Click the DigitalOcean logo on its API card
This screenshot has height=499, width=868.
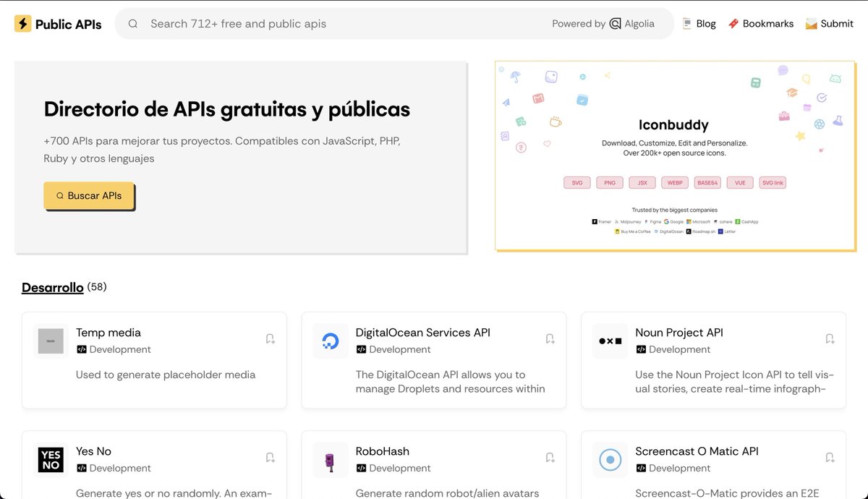[331, 341]
